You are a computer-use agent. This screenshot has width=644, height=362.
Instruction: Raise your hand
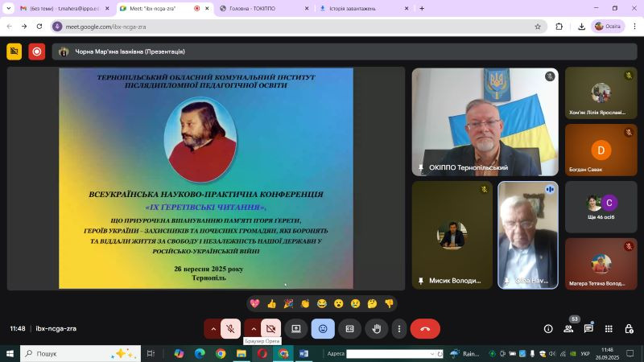(376, 328)
